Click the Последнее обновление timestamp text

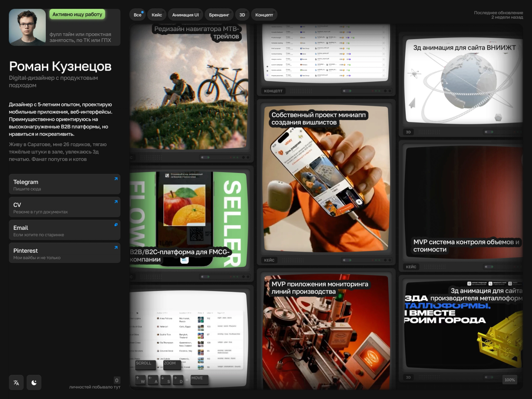click(x=499, y=15)
